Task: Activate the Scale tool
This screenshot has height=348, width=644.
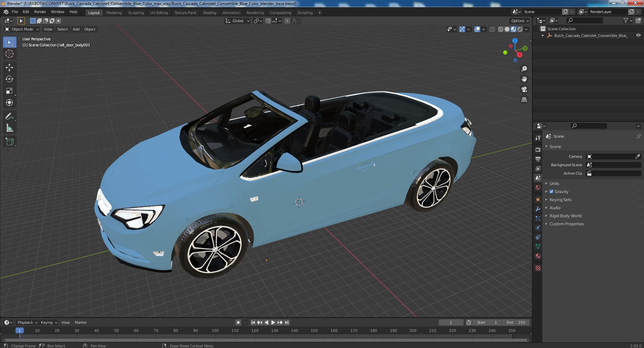Action: tap(9, 91)
